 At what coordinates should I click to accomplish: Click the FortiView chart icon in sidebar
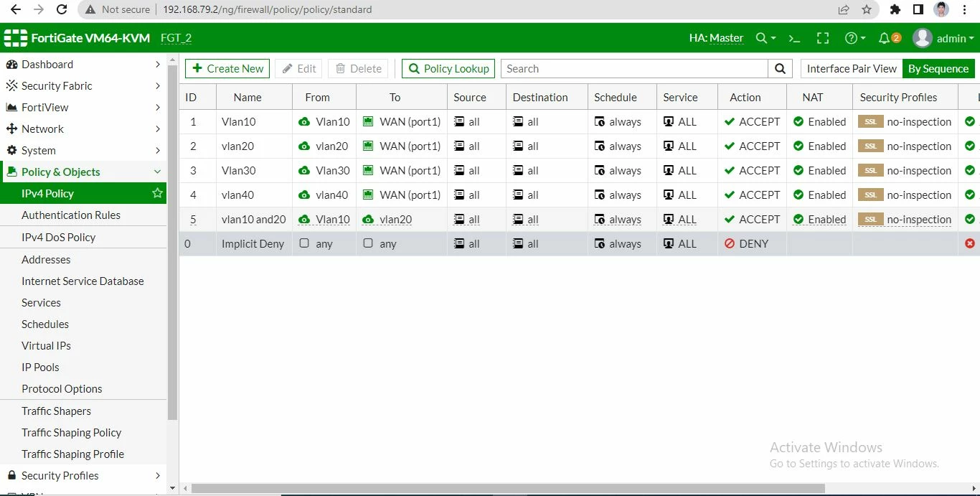tap(11, 107)
